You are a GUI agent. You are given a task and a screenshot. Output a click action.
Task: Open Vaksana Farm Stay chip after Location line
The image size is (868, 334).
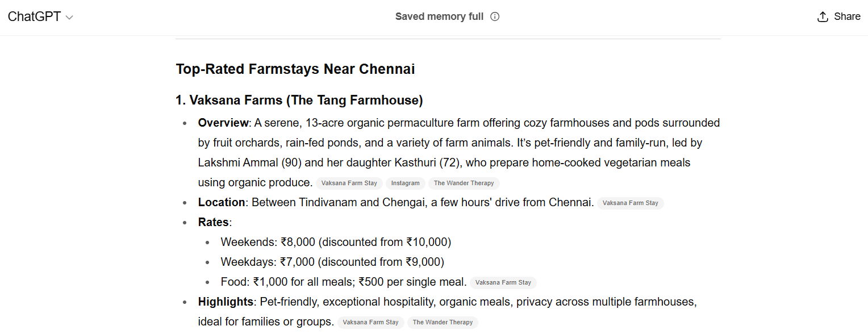[630, 203]
